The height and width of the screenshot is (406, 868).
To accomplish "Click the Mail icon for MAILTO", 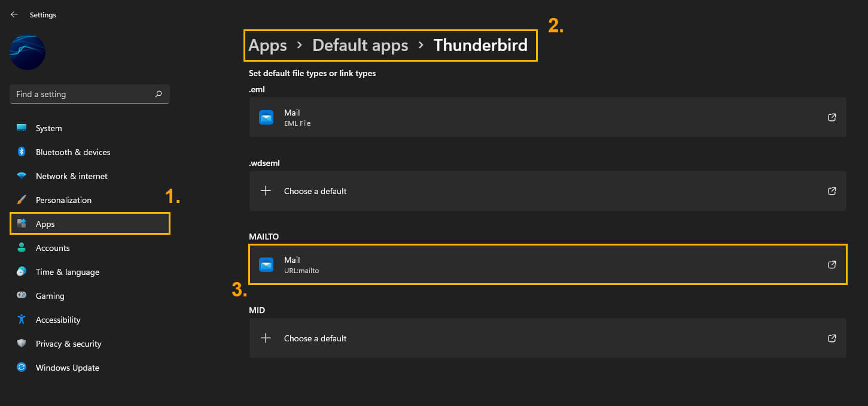I will click(266, 265).
